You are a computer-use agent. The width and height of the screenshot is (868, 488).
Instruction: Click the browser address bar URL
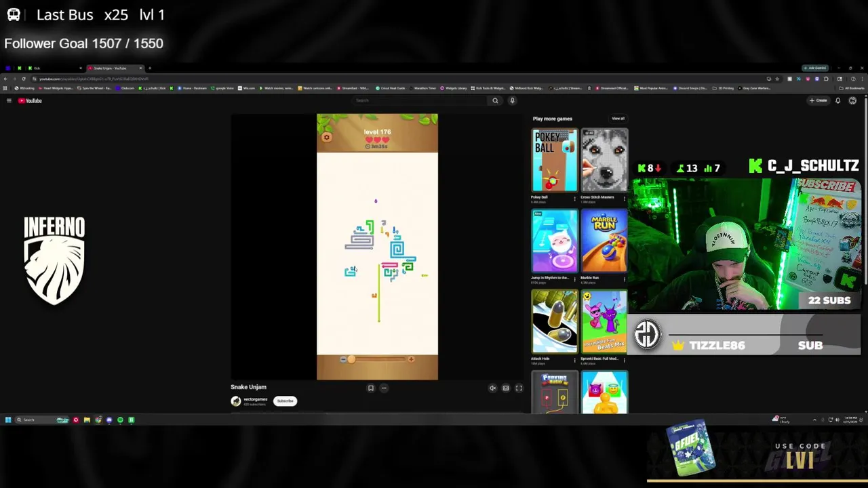point(94,79)
